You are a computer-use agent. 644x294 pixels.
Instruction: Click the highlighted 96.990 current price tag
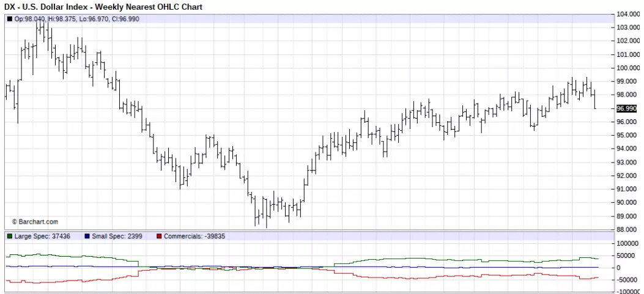pos(627,108)
